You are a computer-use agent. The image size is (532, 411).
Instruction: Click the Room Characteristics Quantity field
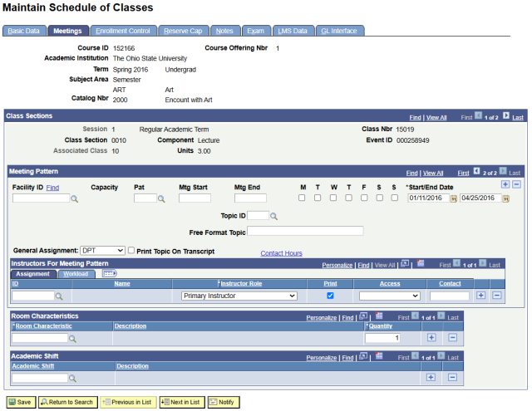click(382, 338)
